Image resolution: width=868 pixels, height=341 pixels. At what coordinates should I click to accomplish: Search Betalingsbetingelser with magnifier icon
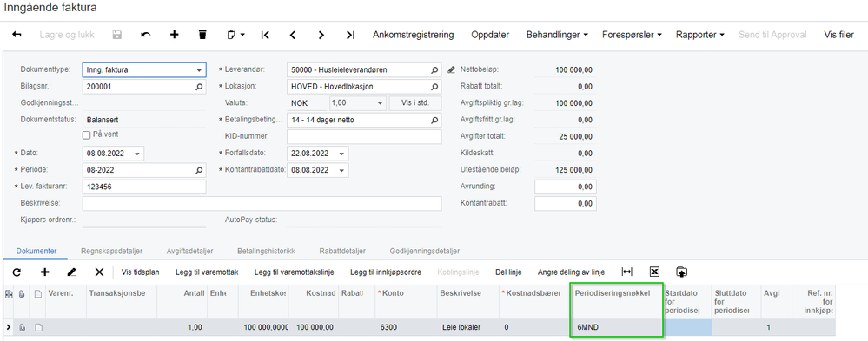coord(434,120)
